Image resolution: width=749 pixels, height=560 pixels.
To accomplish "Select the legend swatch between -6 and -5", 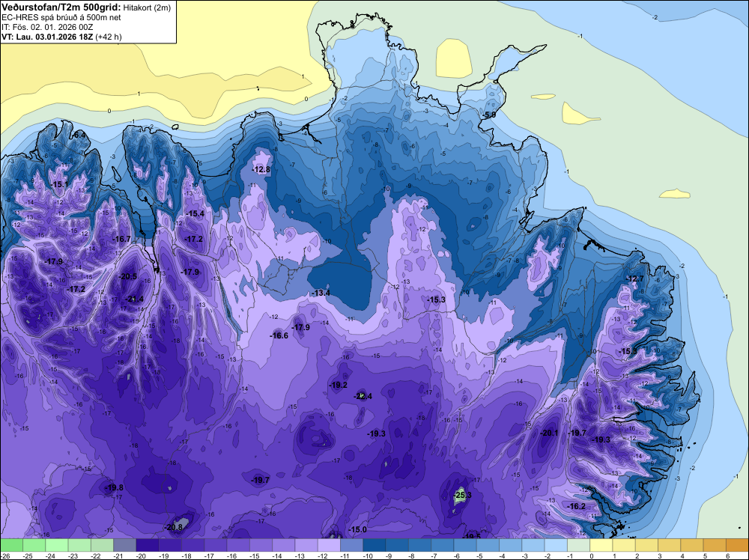I will click(465, 545).
